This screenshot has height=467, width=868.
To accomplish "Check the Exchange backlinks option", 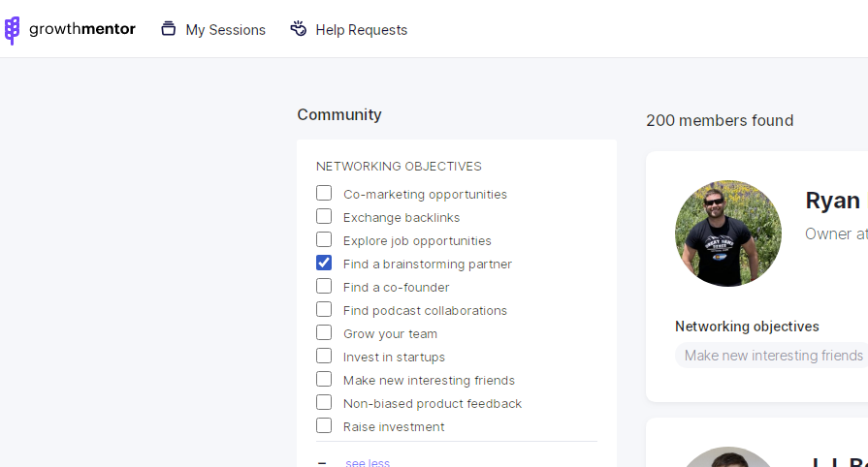I will (324, 216).
